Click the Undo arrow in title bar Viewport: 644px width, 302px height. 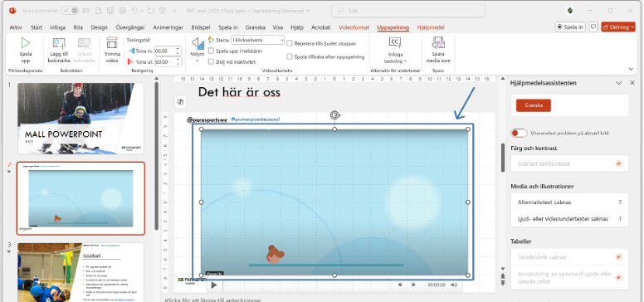(134, 11)
